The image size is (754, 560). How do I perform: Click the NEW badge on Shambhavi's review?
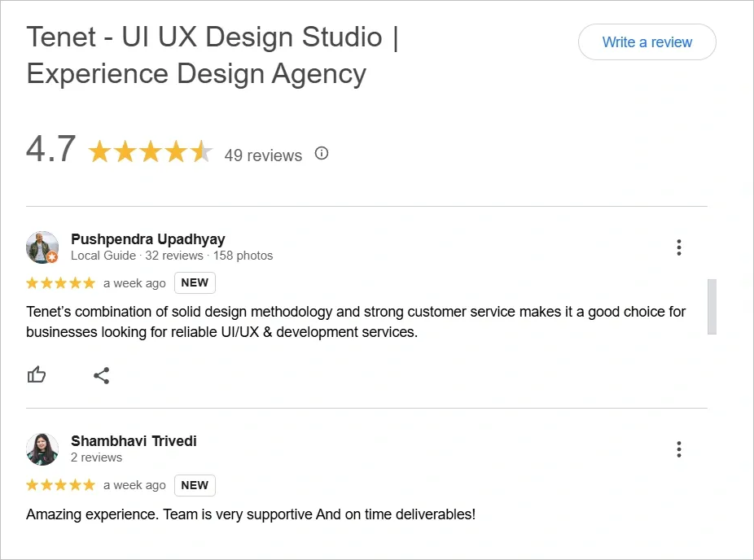(x=195, y=485)
